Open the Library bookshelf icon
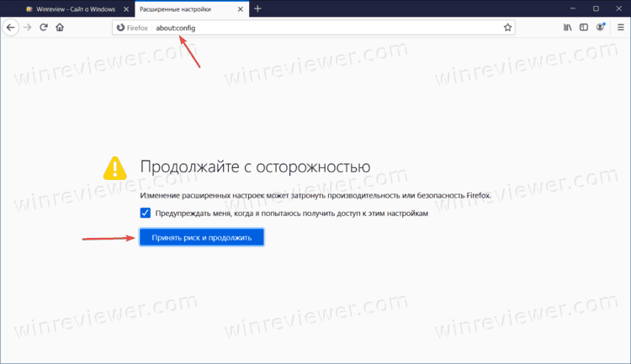 [567, 28]
